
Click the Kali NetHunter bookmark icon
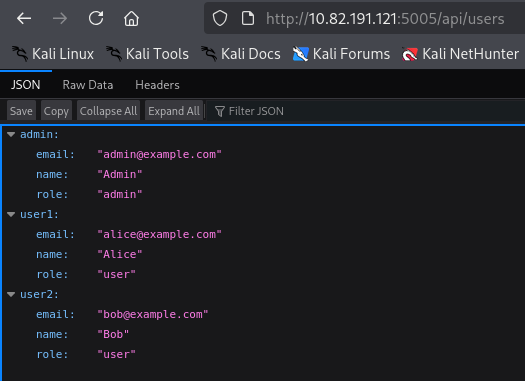point(410,54)
